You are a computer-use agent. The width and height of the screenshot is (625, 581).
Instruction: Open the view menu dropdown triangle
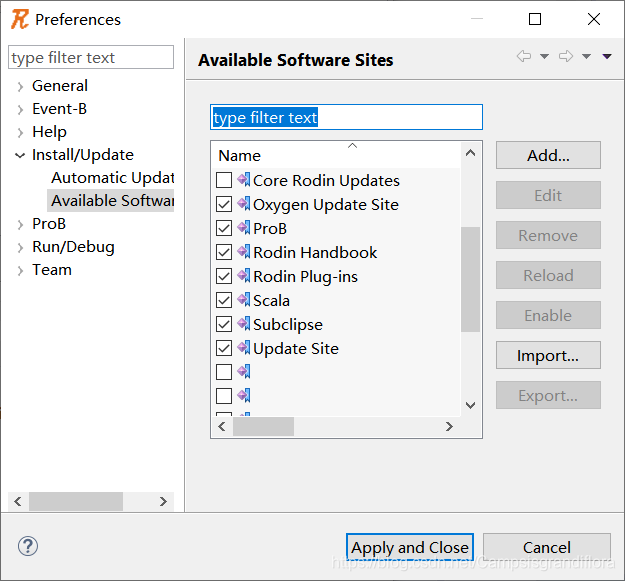tap(607, 56)
